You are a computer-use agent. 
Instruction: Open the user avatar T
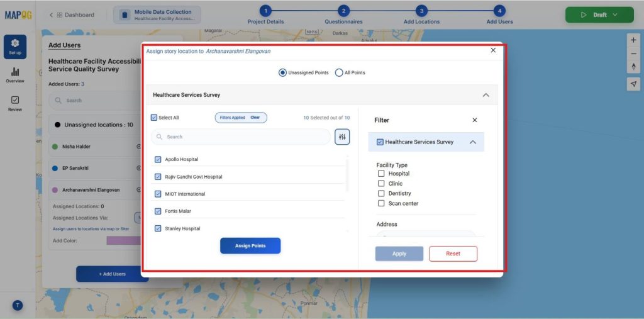pyautogui.click(x=18, y=305)
